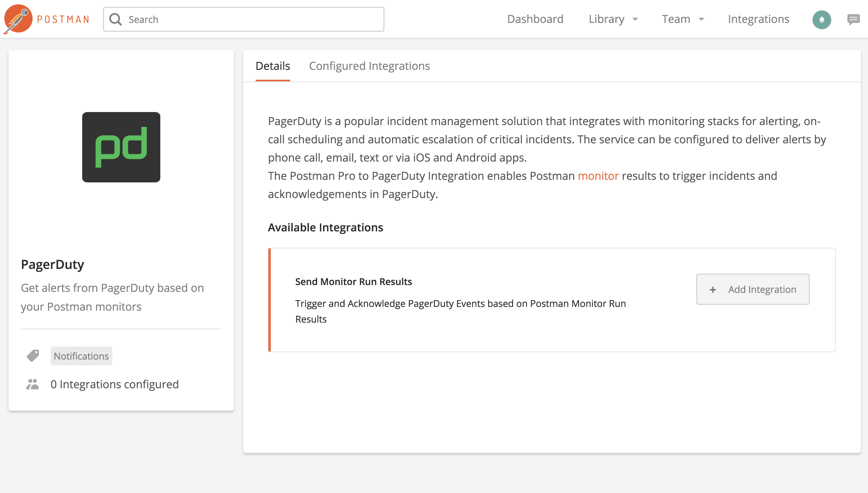
Task: Open the chat messages icon
Action: click(x=853, y=19)
